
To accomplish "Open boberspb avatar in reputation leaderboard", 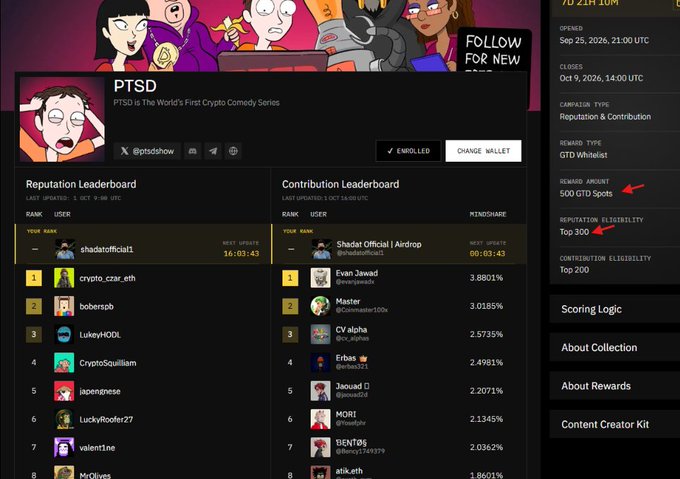I will pos(64,306).
